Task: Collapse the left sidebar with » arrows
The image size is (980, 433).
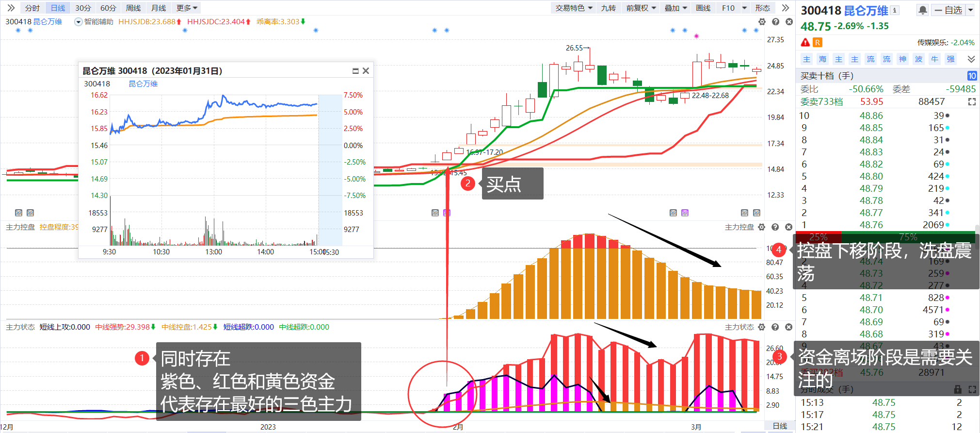Action: click(x=11, y=8)
